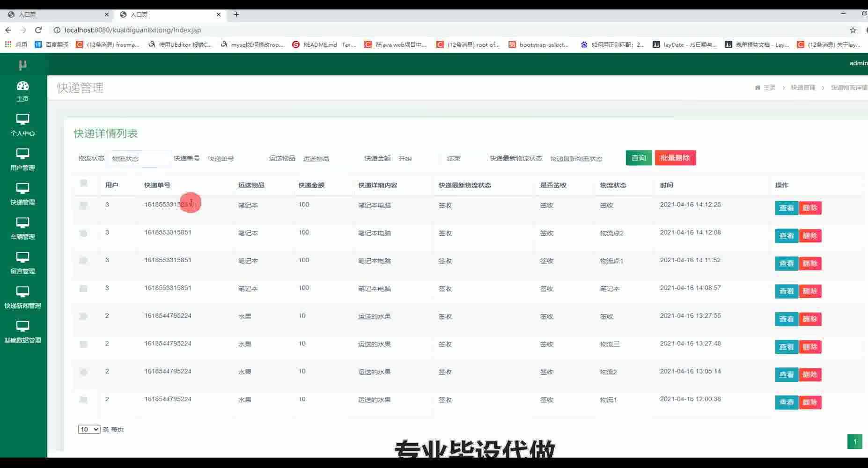Click the logo icon atop the sidebar

click(22, 65)
